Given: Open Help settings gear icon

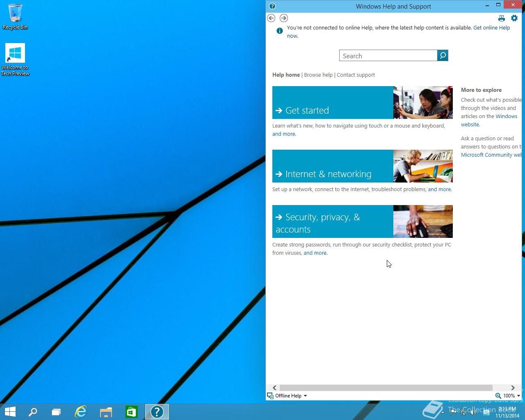Looking at the screenshot, I should (x=514, y=18).
